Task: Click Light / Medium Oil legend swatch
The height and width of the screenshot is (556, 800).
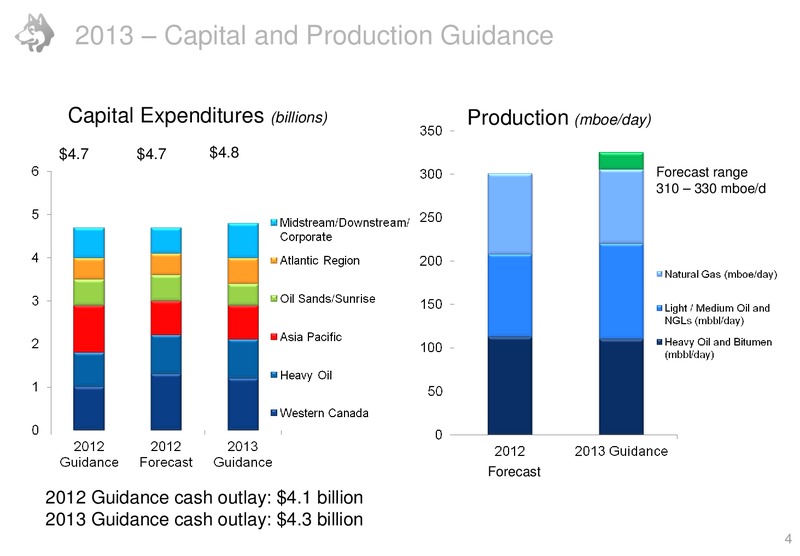Action: 659,308
